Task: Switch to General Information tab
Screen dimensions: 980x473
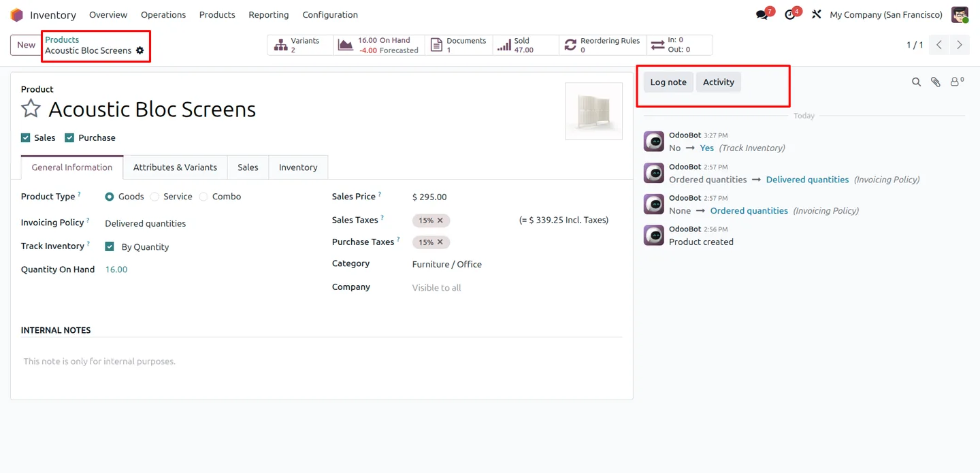Action: click(x=72, y=167)
